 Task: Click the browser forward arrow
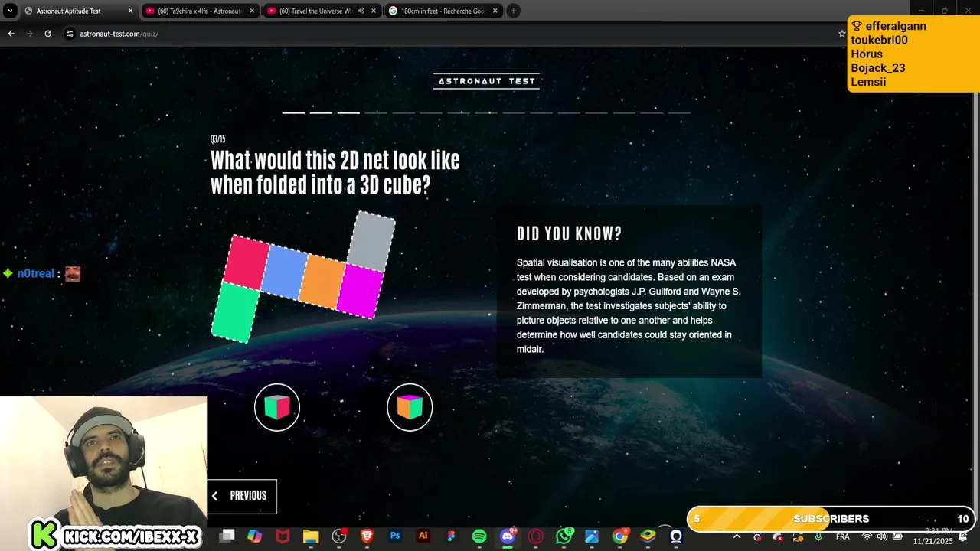tap(30, 34)
